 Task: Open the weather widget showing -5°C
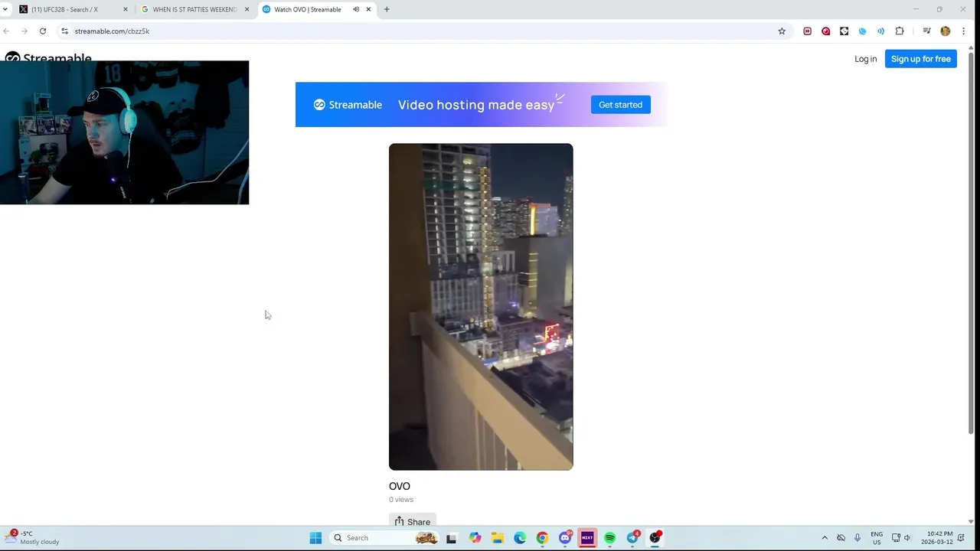click(x=32, y=538)
